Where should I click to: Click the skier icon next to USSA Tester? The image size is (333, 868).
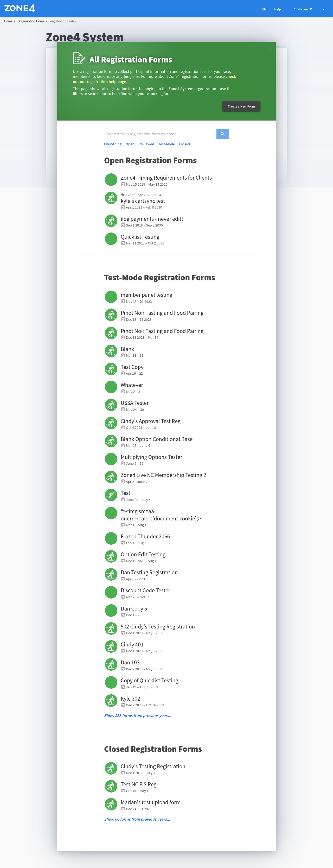111,405
